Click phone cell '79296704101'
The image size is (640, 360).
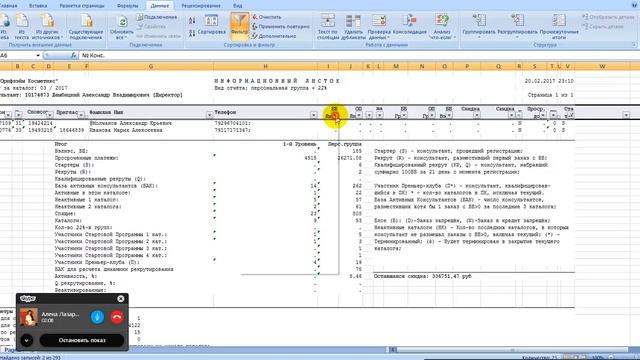tap(232, 123)
